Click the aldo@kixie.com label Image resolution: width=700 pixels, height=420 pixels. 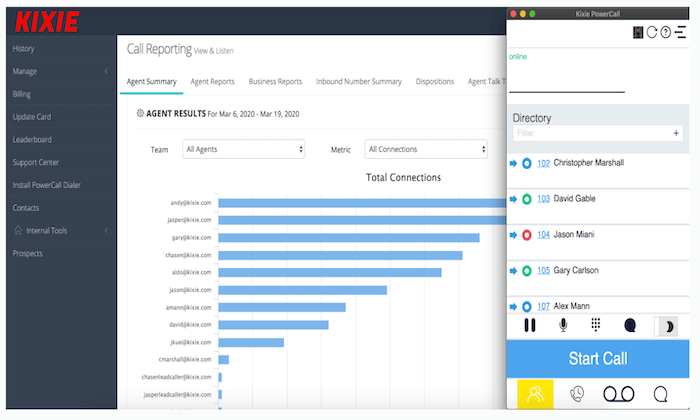(192, 272)
